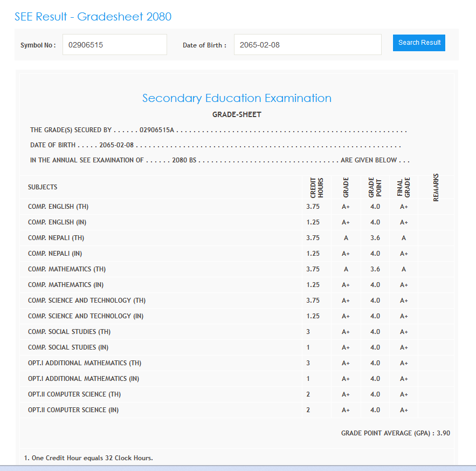Select COMP. SOCIAL STUDIES (TH) row

point(69,332)
